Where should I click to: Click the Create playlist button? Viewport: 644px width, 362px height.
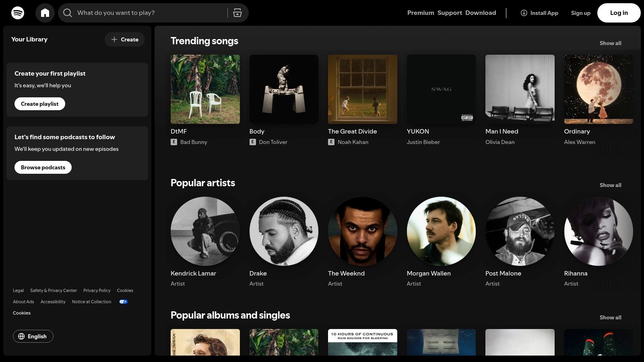click(x=39, y=103)
